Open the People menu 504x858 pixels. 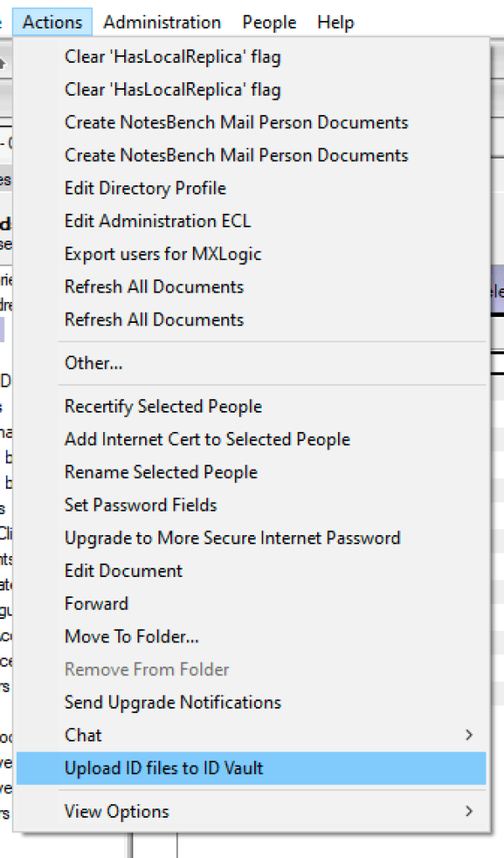[269, 23]
